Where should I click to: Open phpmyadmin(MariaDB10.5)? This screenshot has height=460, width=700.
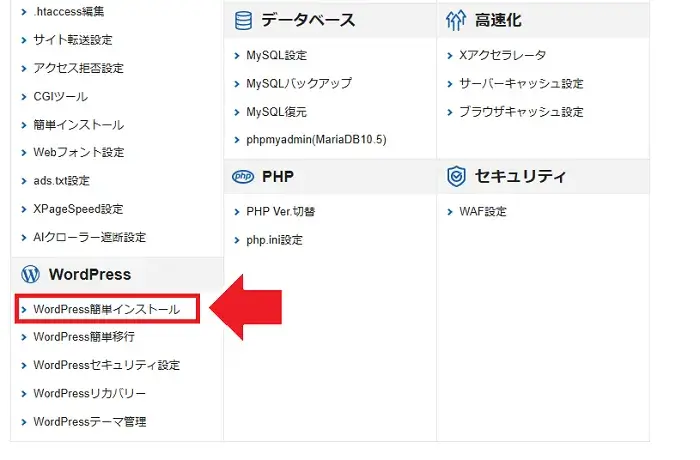point(316,140)
